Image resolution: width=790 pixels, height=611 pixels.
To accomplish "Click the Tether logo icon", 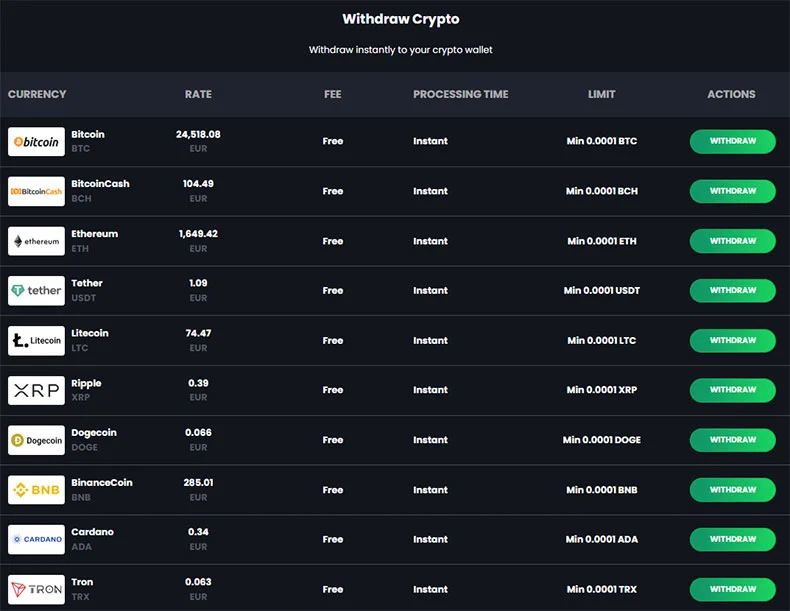I will (36, 291).
